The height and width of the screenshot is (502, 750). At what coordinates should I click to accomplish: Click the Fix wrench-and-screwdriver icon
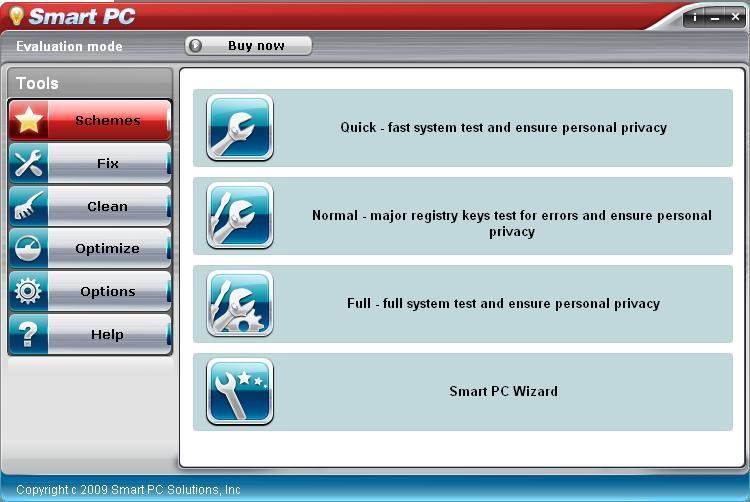pos(28,163)
